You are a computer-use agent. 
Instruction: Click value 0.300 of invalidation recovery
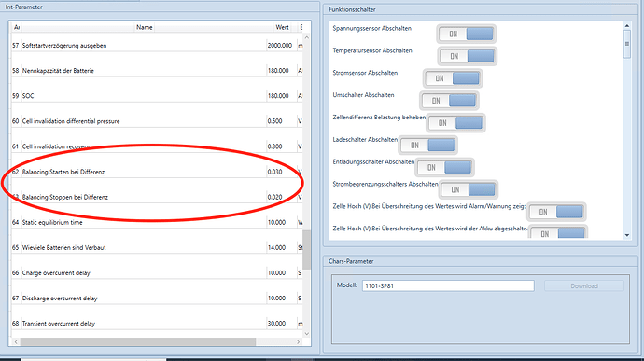pos(274,146)
